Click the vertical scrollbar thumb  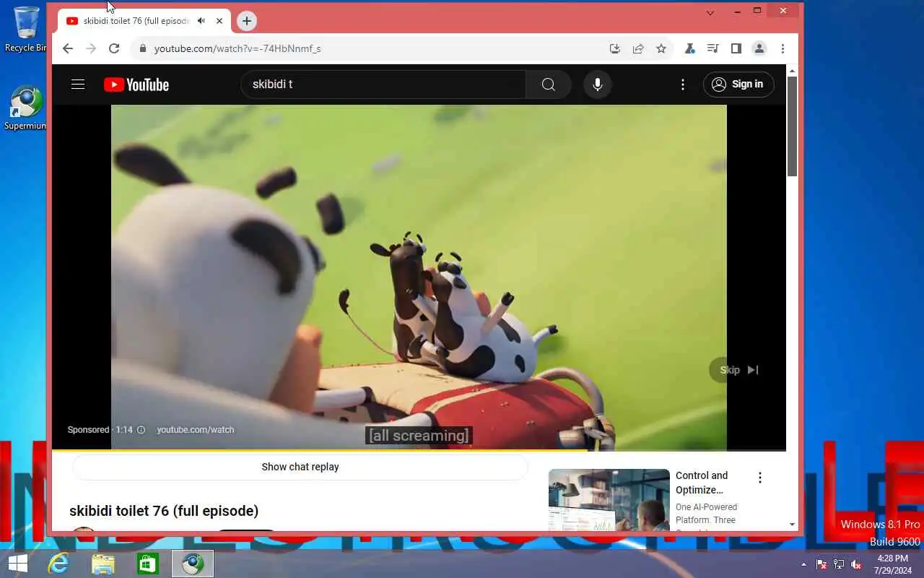click(792, 126)
